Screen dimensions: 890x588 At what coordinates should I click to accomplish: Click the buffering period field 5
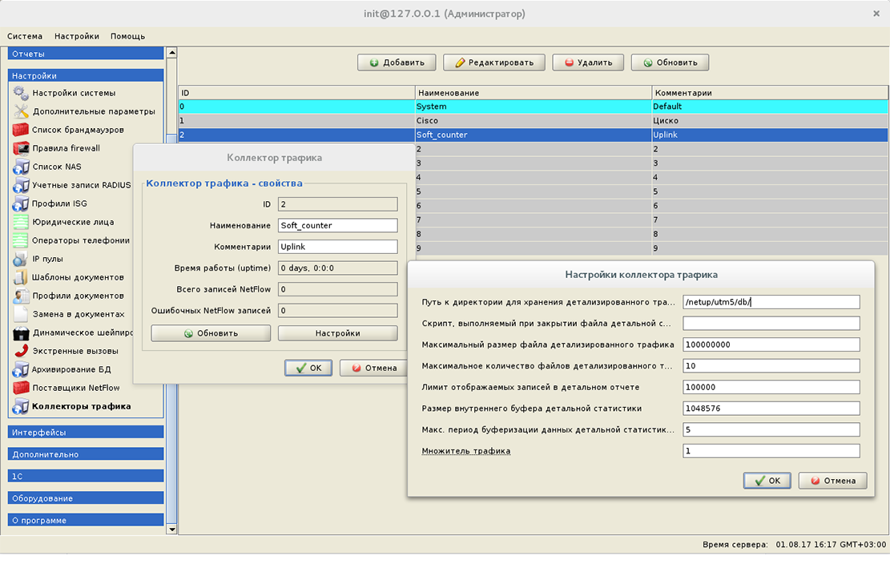771,429
